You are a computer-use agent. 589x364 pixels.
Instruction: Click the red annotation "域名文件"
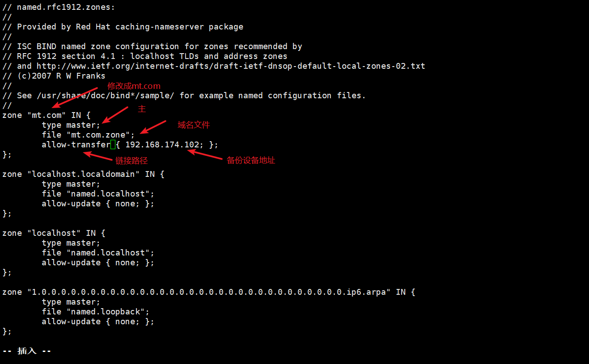(x=194, y=125)
